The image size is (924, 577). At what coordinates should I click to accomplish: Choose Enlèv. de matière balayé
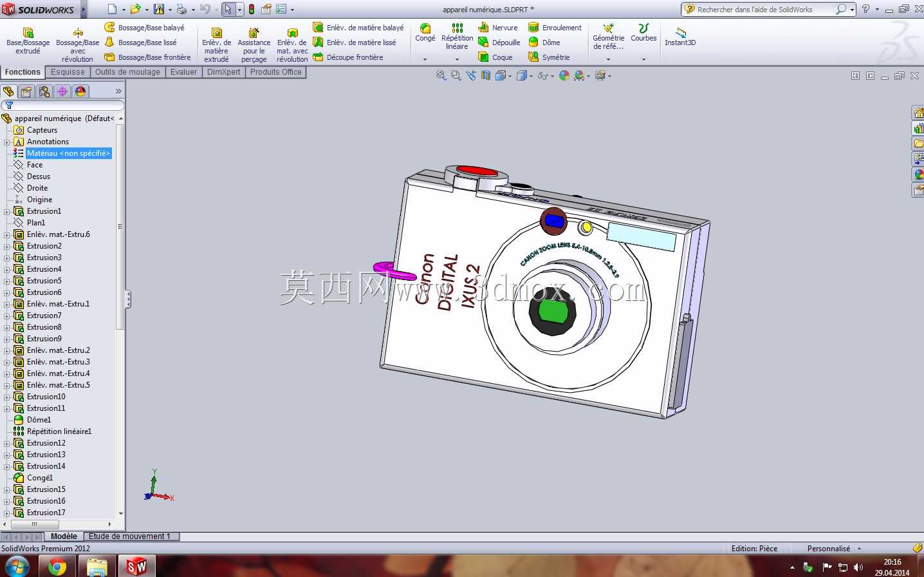[358, 28]
